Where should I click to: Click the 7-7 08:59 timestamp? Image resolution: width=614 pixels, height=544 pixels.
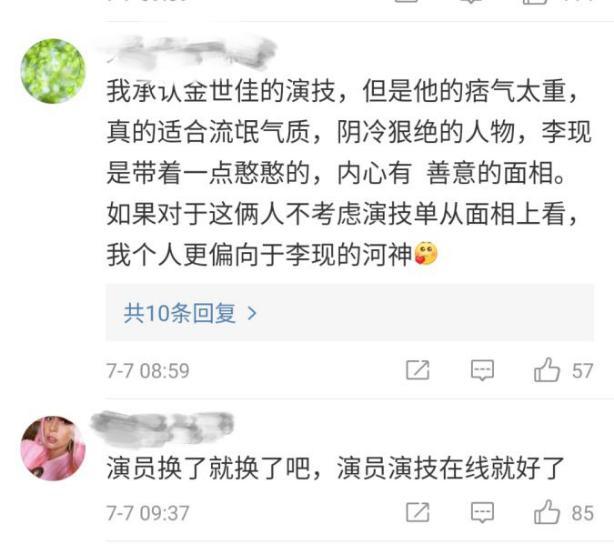[148, 370]
